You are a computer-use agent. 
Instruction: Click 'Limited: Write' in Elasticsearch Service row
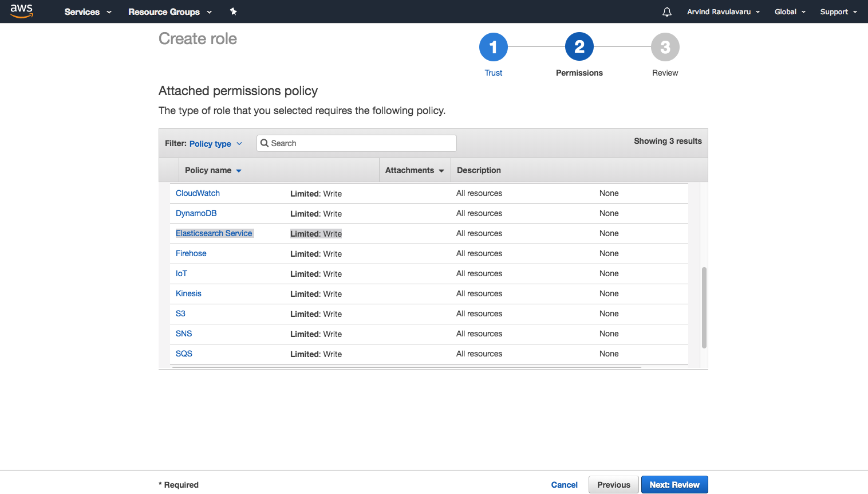pyautogui.click(x=316, y=234)
